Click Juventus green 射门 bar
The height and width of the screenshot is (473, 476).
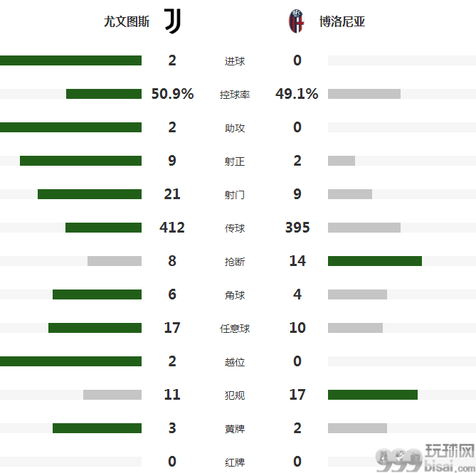click(x=90, y=194)
